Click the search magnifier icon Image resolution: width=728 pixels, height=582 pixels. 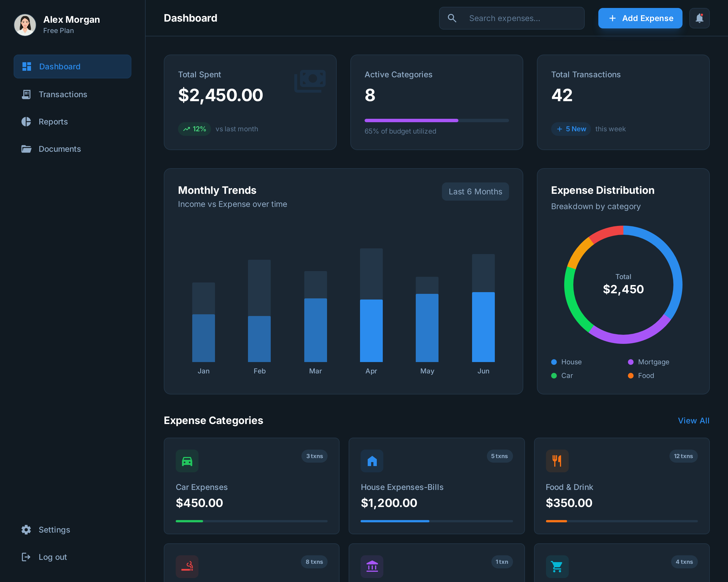pyautogui.click(x=452, y=18)
